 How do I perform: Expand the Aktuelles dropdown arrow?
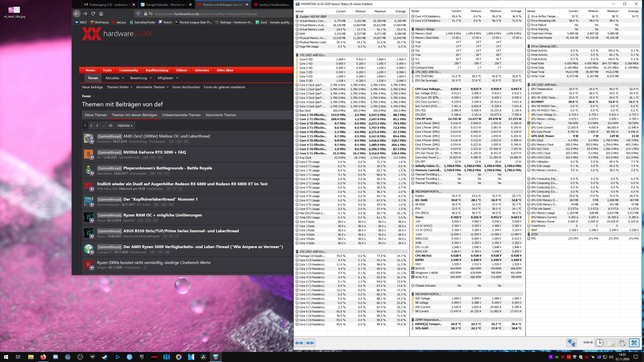tap(123, 78)
